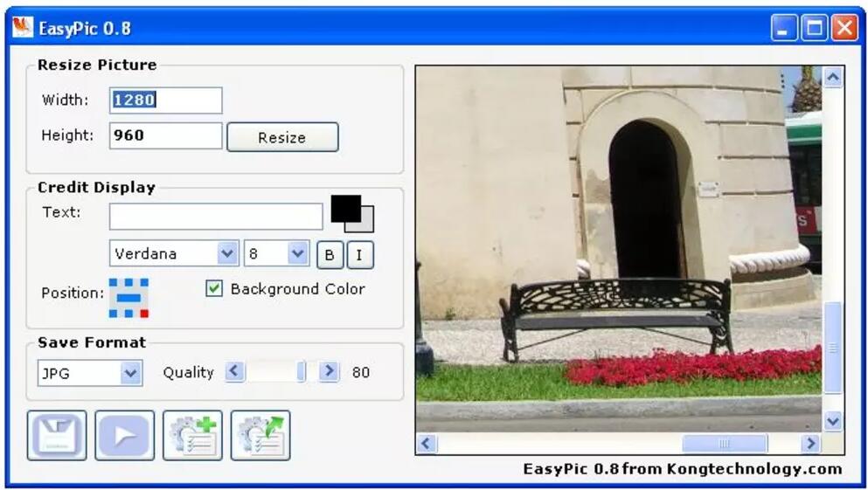Viewport: 868px width, 490px height.
Task: Click the EasyPic icon in title bar
Action: 23,26
